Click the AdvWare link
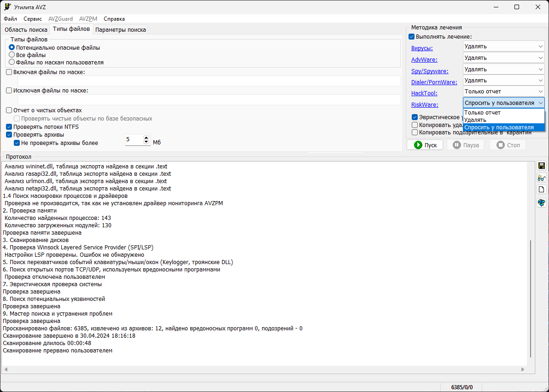 click(x=424, y=60)
